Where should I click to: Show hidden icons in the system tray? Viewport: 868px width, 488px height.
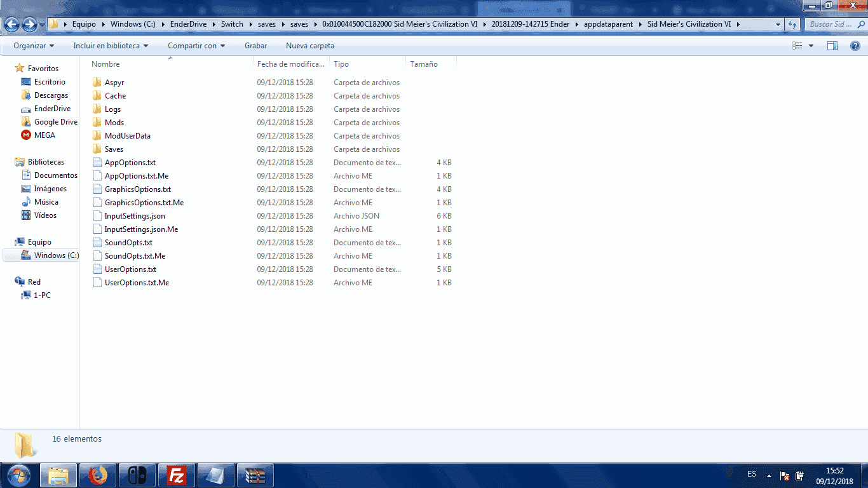coord(769,476)
